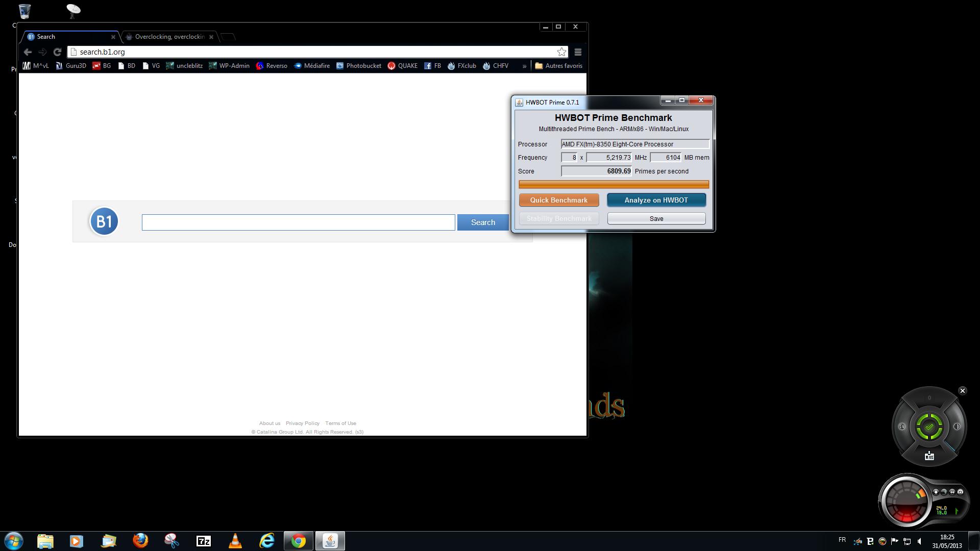Click the Score value 6809.69
This screenshot has height=551, width=980.
tap(596, 171)
